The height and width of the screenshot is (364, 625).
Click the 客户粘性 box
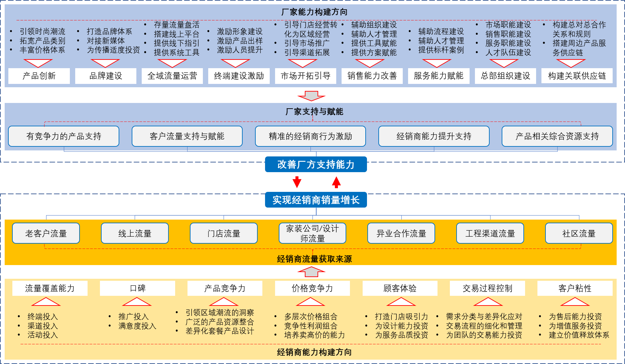tap(575, 288)
